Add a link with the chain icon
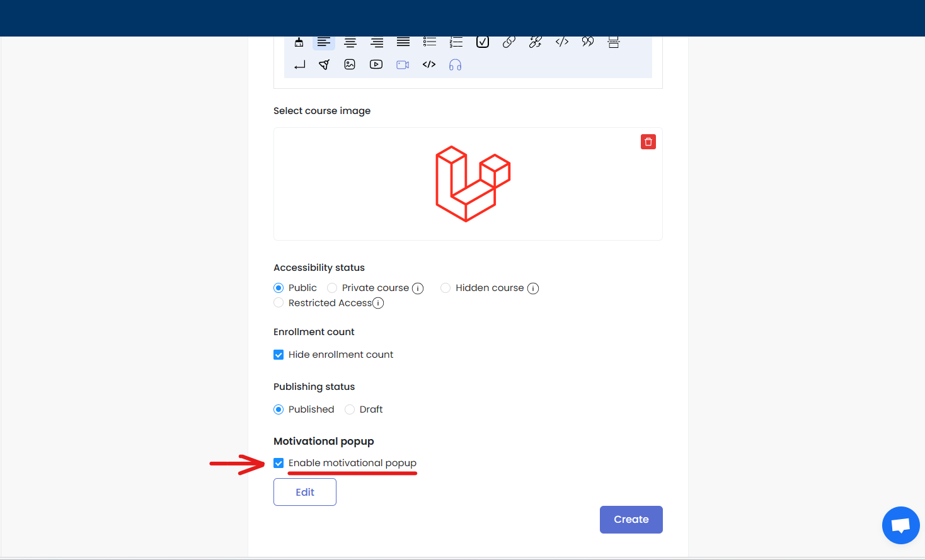Viewport: 925px width, 560px height. 509,42
